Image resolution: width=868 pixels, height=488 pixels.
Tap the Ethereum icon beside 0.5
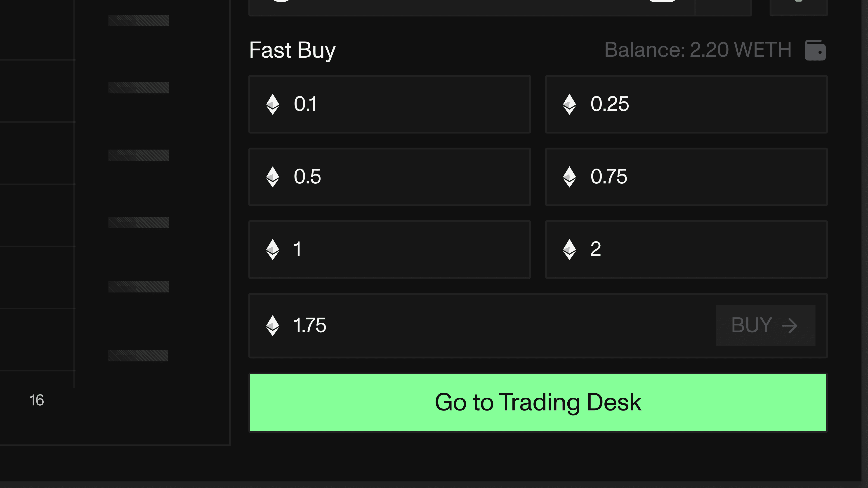(273, 177)
